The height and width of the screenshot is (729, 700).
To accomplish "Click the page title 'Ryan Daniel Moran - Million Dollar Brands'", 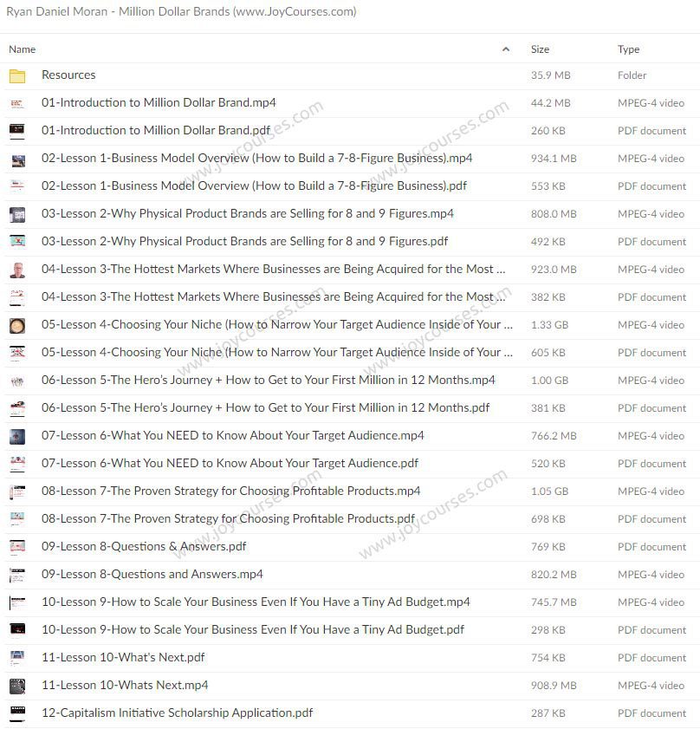I will click(x=181, y=11).
